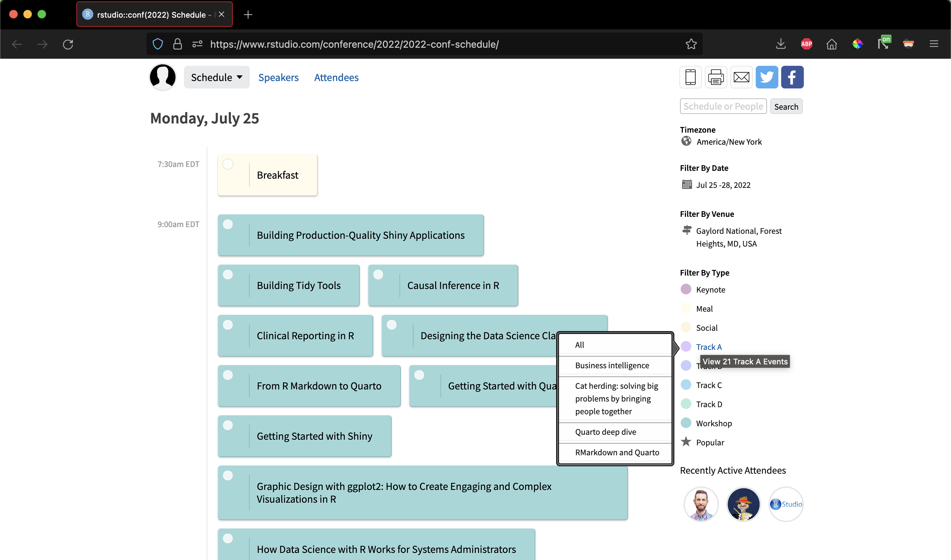Click the Schedule or People input field
Viewport: 951px width, 560px height.
click(722, 106)
